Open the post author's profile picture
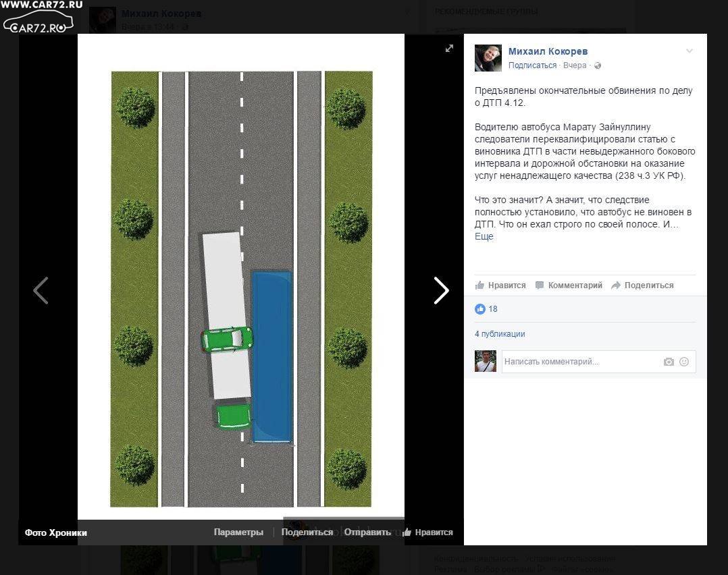This screenshot has height=575, width=728. click(488, 58)
